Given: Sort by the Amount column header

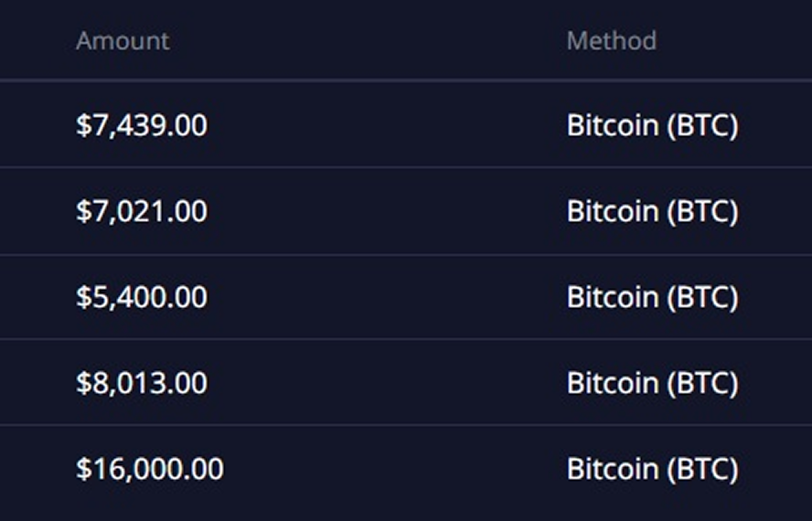Looking at the screenshot, I should (123, 41).
